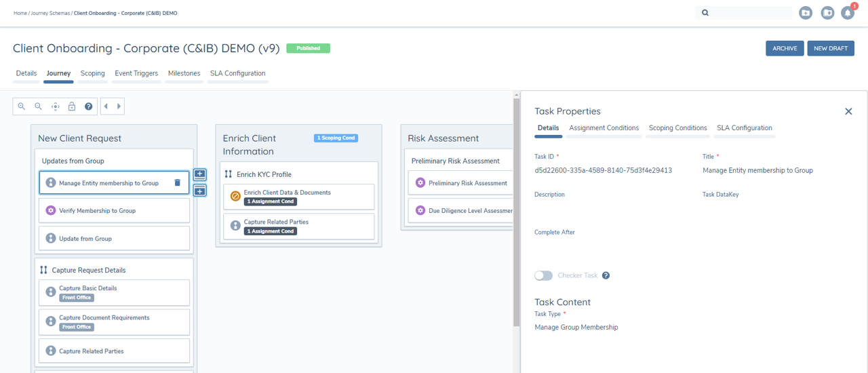The height and width of the screenshot is (373, 868).
Task: Click the Enrich KYC Profile reorder icon
Action: click(229, 174)
